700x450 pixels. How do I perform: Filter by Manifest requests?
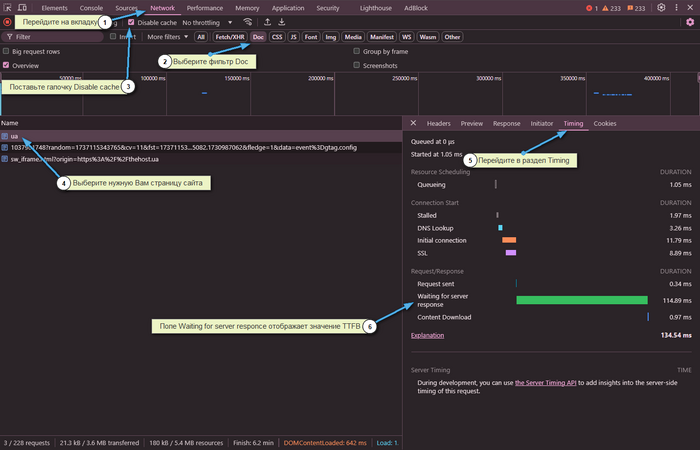click(x=382, y=37)
